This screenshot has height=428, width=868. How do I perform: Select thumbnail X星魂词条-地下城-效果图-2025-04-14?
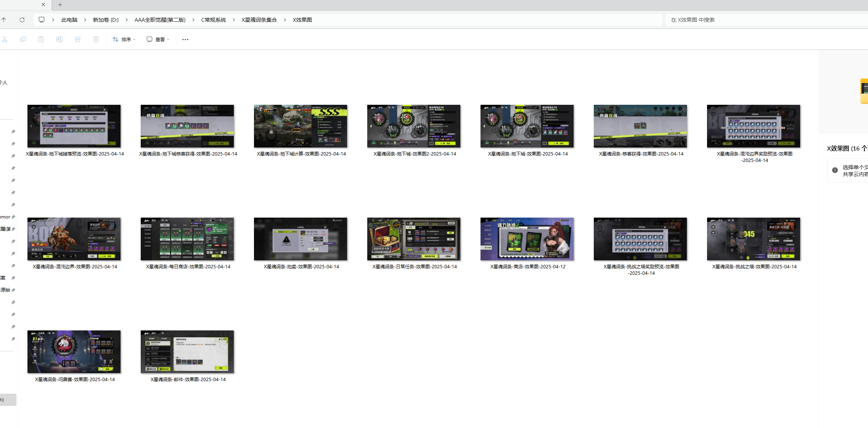click(x=527, y=126)
